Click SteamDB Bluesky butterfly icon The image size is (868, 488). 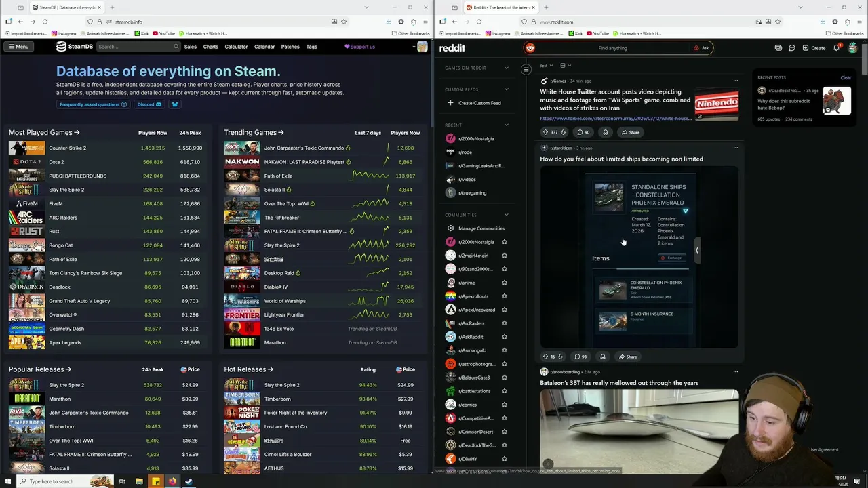(174, 104)
